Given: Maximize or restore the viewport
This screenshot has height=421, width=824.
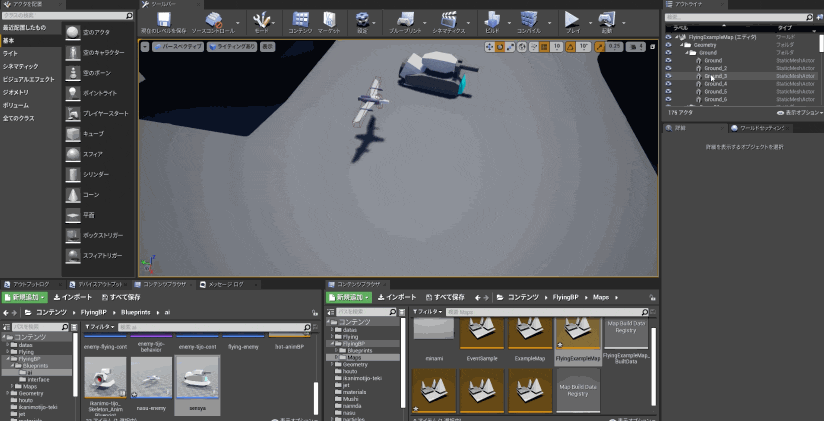Looking at the screenshot, I should tap(652, 47).
